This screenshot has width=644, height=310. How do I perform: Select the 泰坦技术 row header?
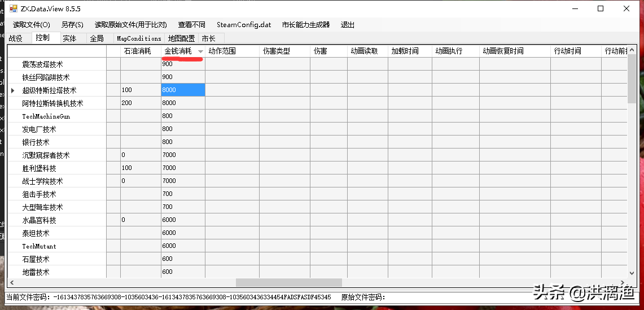pyautogui.click(x=57, y=233)
